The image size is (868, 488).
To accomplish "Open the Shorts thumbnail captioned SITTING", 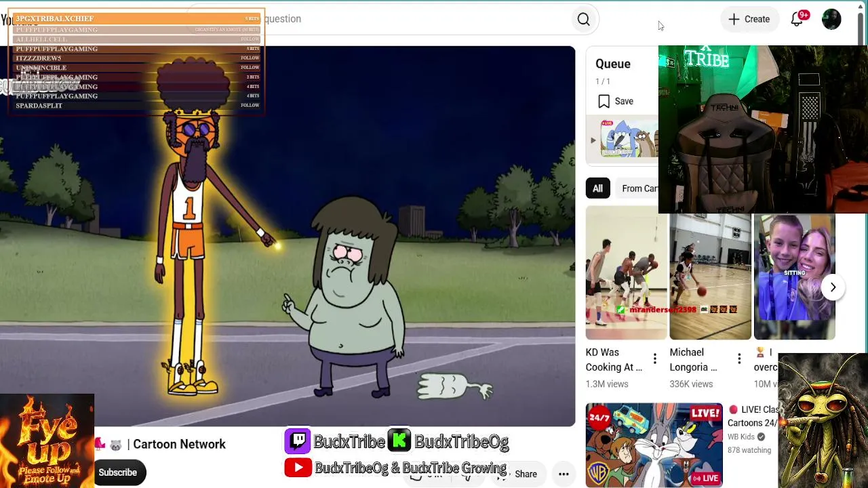I will coord(794,277).
